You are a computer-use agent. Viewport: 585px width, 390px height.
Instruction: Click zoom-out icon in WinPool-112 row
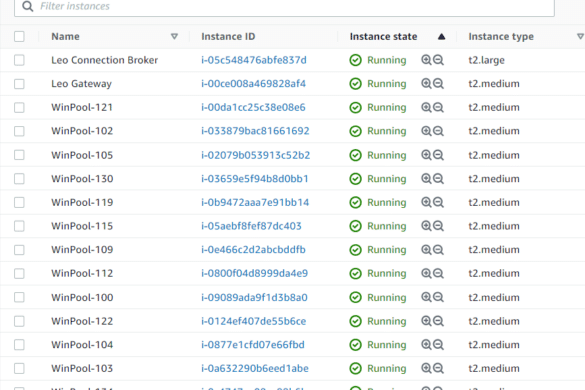(x=438, y=273)
